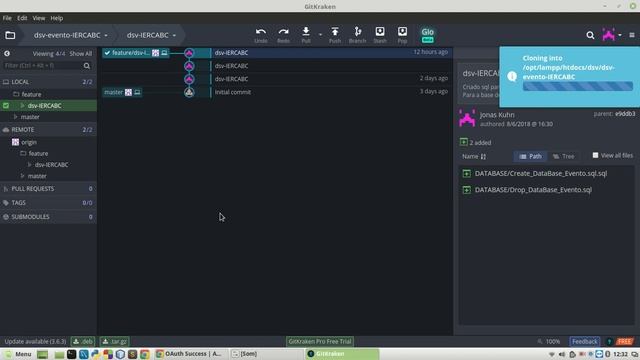Click the origin remote avatar icon

tap(15, 142)
